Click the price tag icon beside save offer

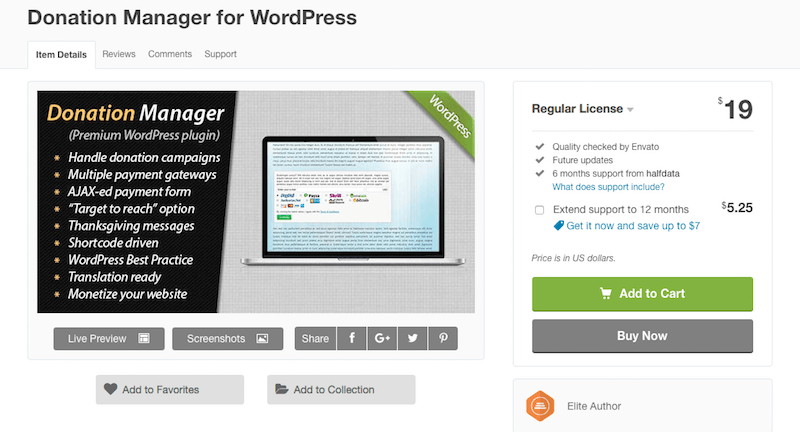(x=559, y=225)
